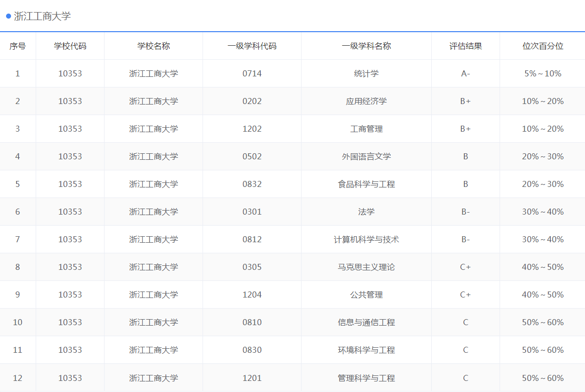Click the 40%～50% percentile in row 8
Screen dimensions: 585x392
(x=543, y=267)
